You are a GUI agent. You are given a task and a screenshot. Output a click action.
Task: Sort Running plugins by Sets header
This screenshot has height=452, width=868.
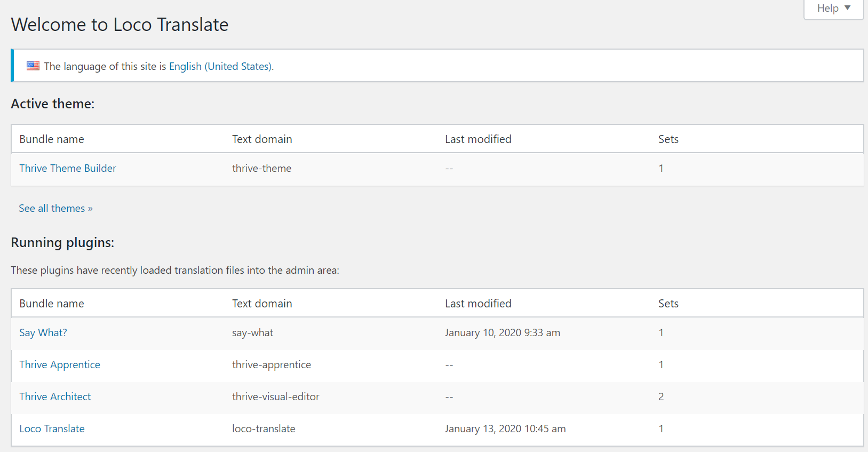coord(668,304)
